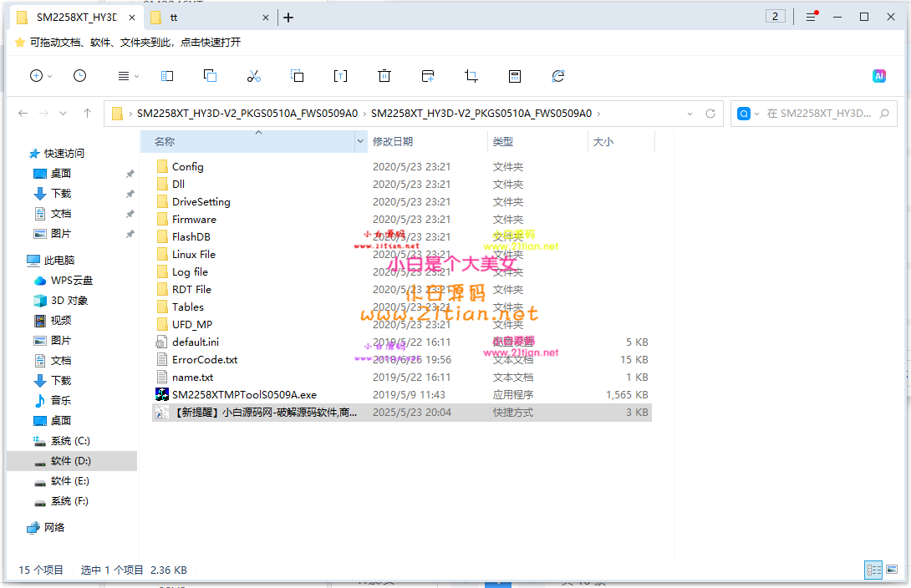
Task: Open the Firmware folder
Action: [192, 219]
